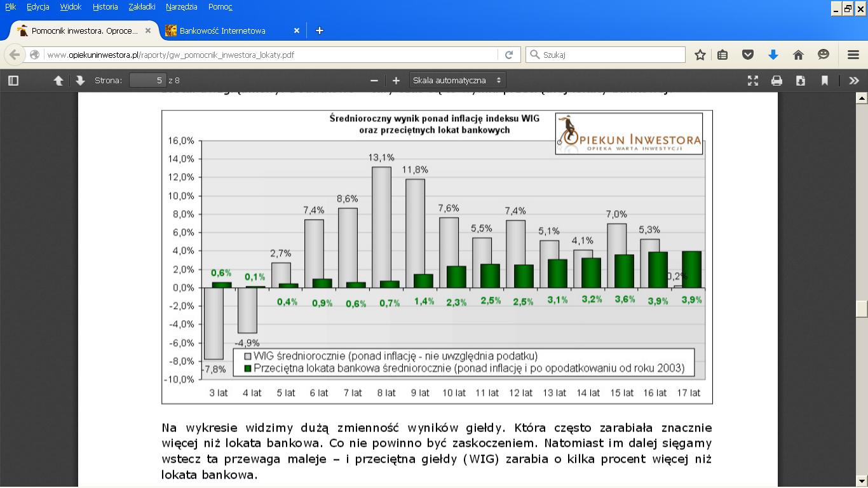Screen dimensions: 868x488
Task: Close the Pomocnik inwestora tab
Action: click(148, 30)
